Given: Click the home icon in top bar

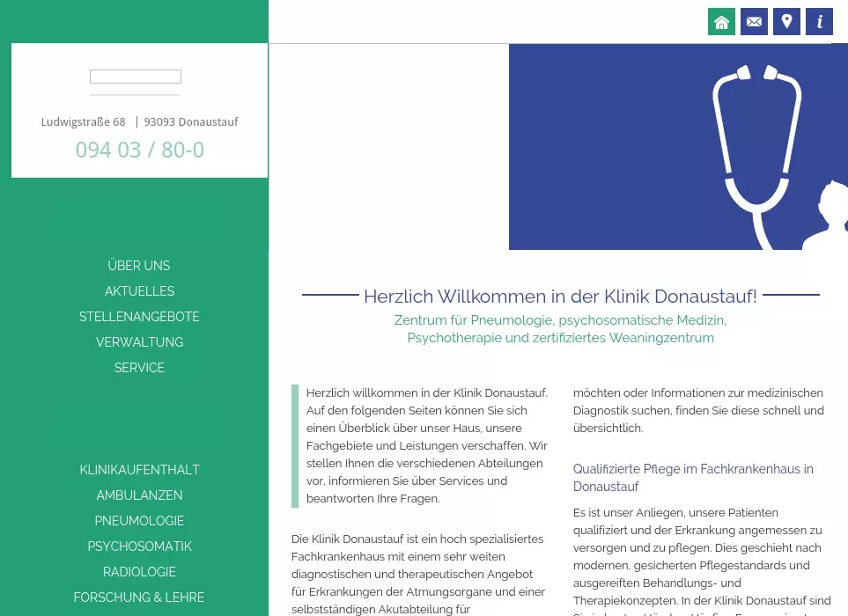Looking at the screenshot, I should (721, 22).
